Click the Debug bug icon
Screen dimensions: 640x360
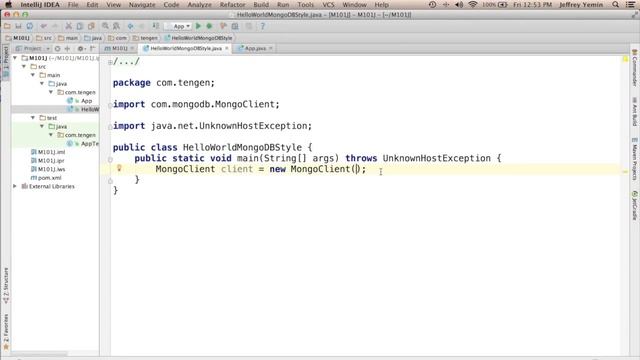click(x=209, y=26)
